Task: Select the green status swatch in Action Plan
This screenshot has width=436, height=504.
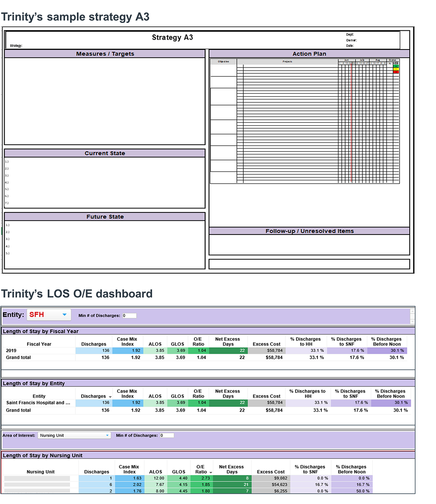Action: [396, 66]
